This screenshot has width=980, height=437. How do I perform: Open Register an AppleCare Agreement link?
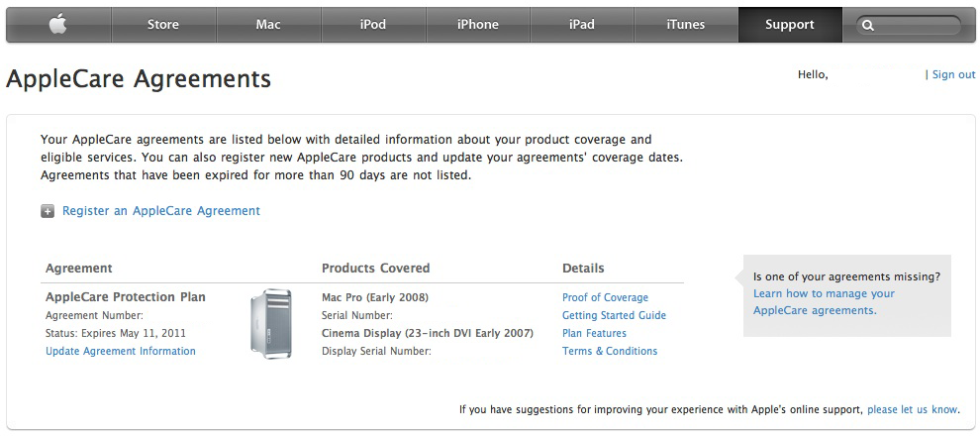point(161,211)
